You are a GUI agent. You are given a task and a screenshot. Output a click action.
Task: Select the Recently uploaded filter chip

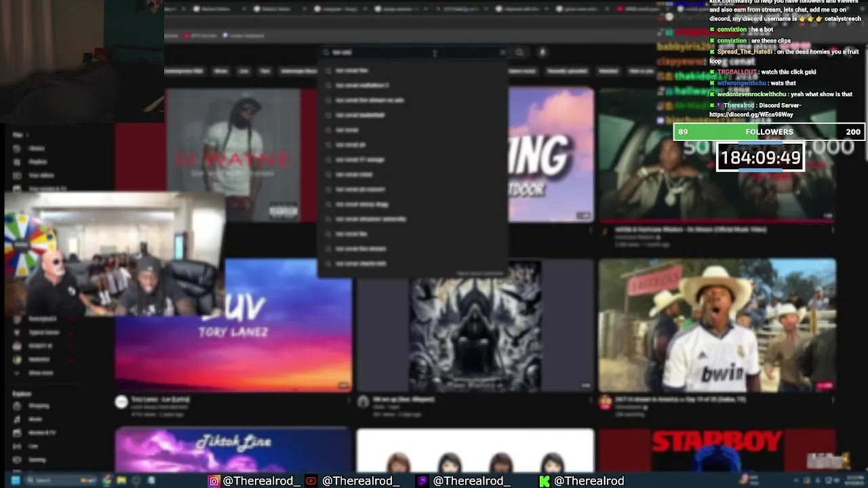point(567,71)
